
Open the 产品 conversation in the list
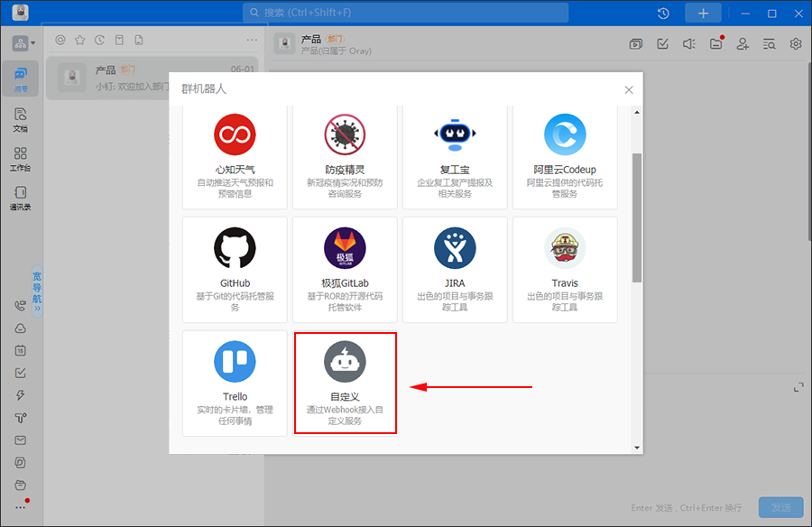click(x=152, y=78)
